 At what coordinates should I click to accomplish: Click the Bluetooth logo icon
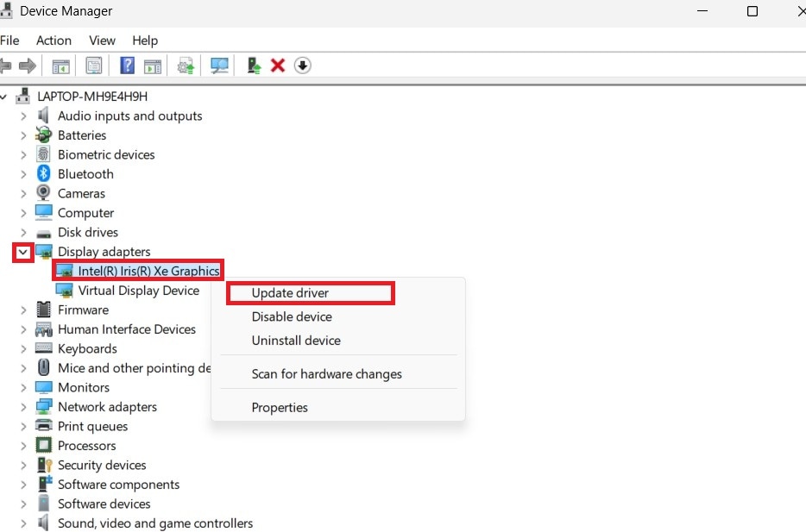[x=44, y=173]
